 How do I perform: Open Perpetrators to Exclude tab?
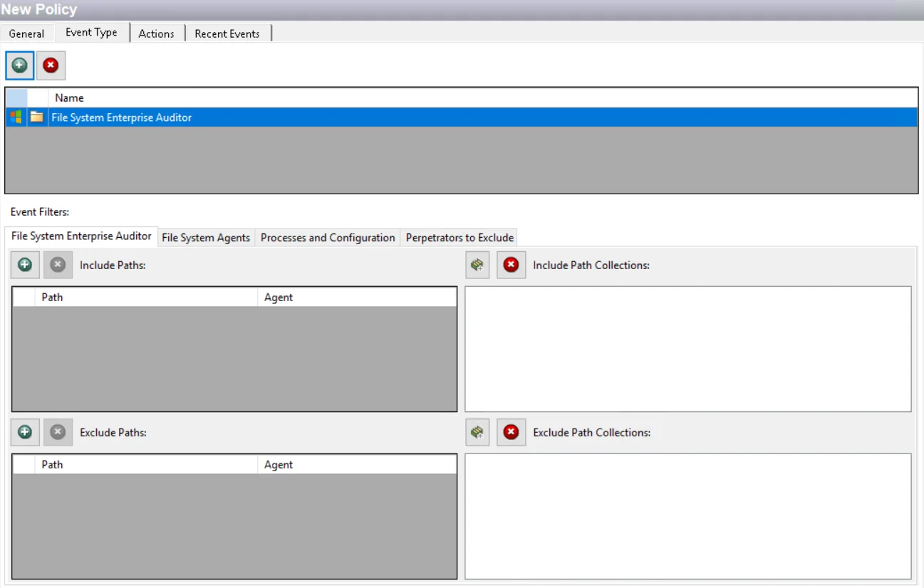(460, 238)
